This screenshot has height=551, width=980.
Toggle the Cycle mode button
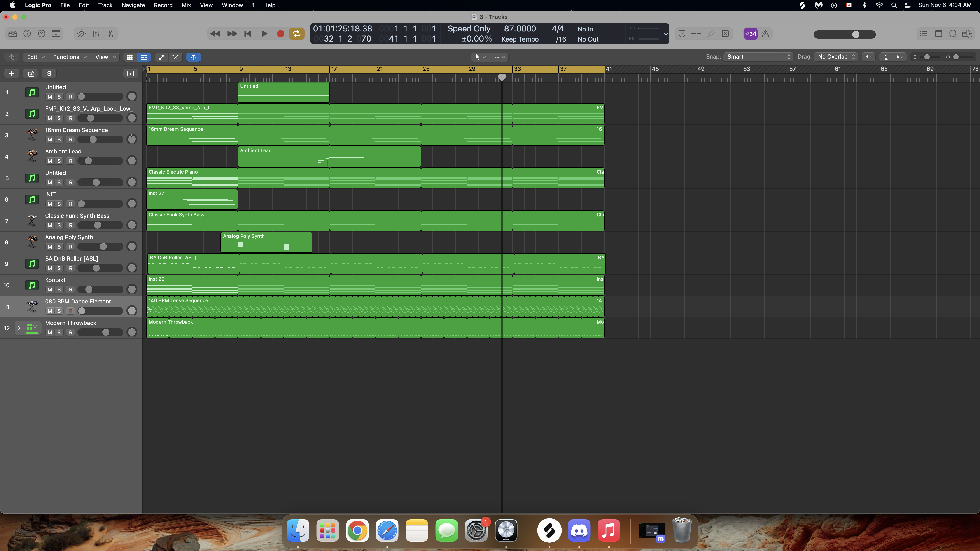pyautogui.click(x=296, y=34)
